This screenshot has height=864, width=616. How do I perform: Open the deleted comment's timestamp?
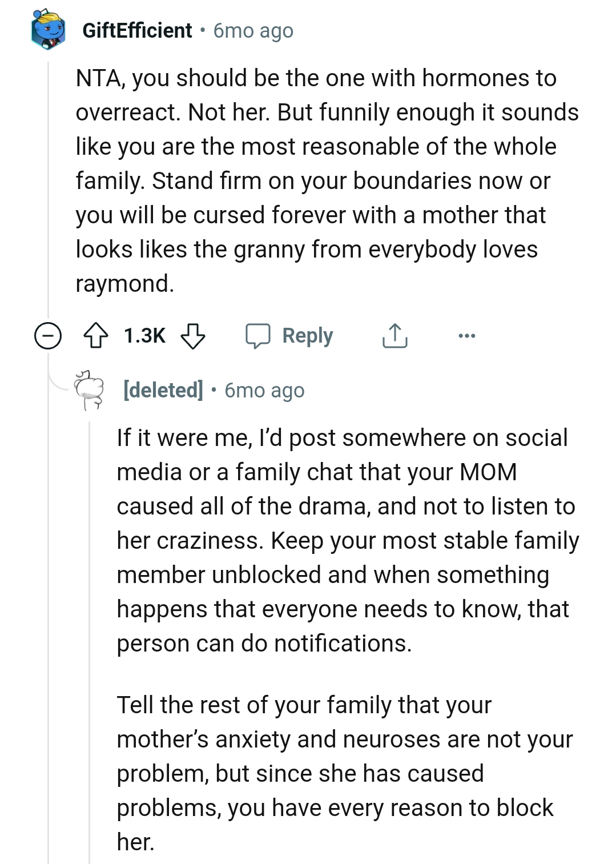[x=264, y=391]
